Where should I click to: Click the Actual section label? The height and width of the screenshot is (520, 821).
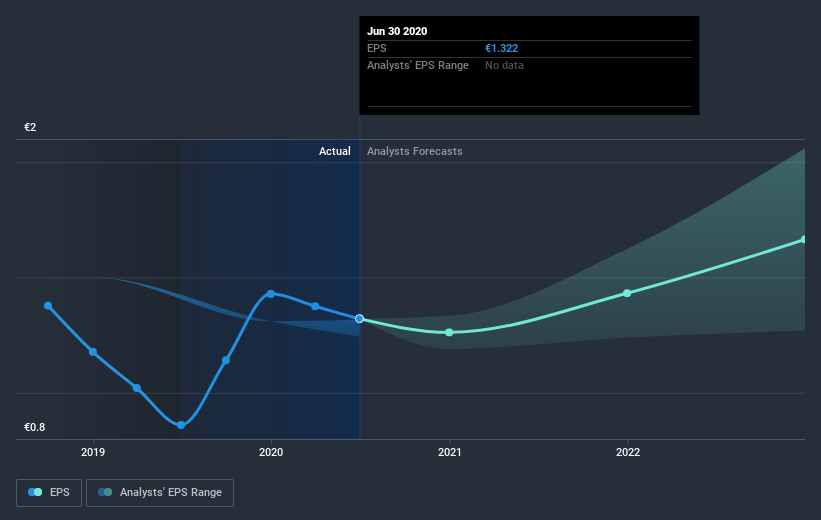pyautogui.click(x=335, y=151)
